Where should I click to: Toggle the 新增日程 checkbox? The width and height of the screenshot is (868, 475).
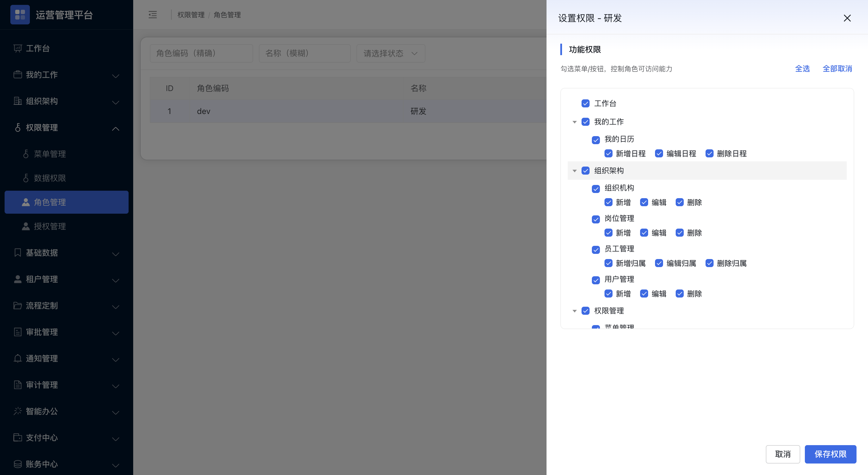pyautogui.click(x=608, y=153)
